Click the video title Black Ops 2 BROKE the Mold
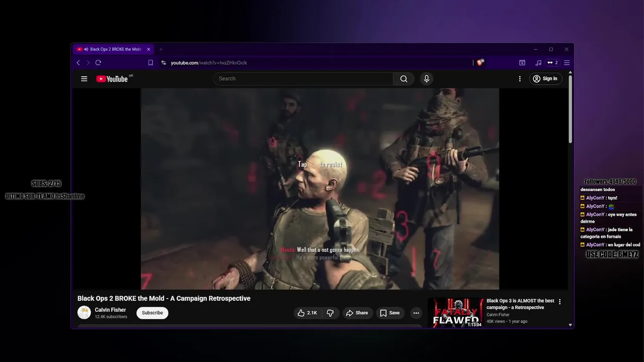The width and height of the screenshot is (644, 362). 164,298
